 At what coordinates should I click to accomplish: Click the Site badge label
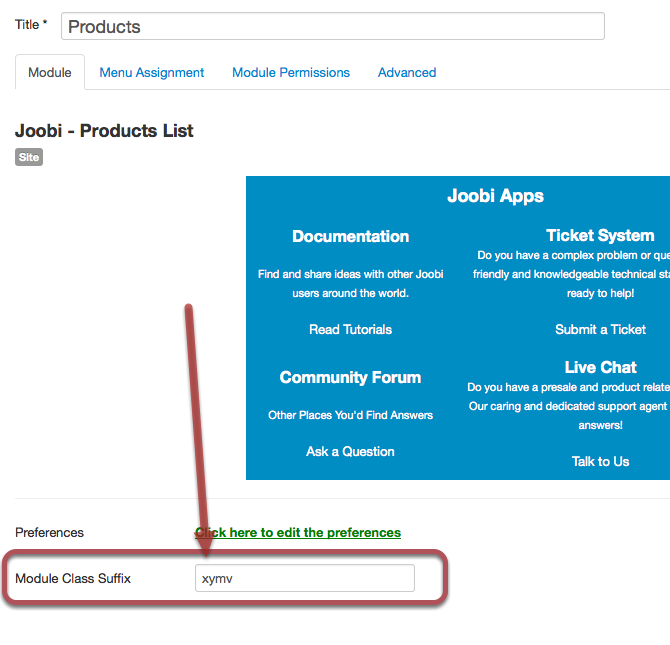[x=29, y=157]
